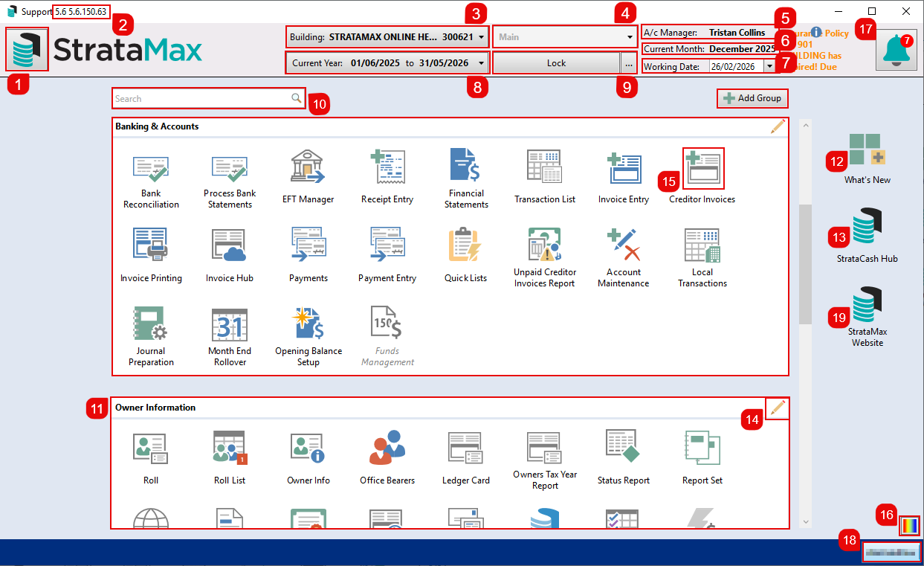Image resolution: width=924 pixels, height=566 pixels.
Task: Edit the Banking & Accounts group
Action: tap(778, 127)
